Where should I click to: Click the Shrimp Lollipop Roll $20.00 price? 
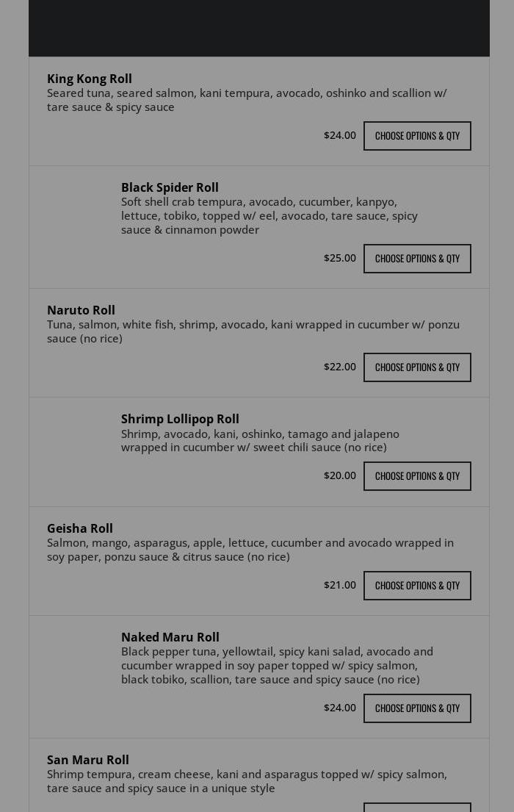coord(339,475)
